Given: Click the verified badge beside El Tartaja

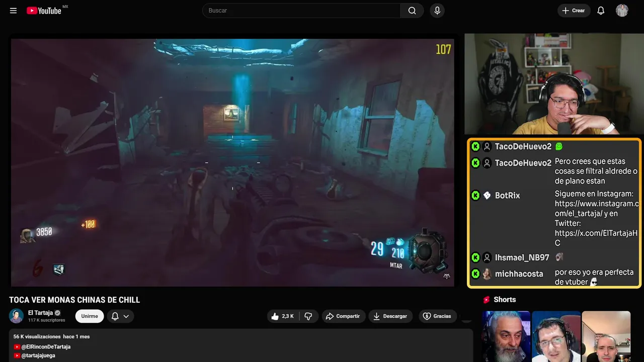Looking at the screenshot, I should [x=57, y=313].
